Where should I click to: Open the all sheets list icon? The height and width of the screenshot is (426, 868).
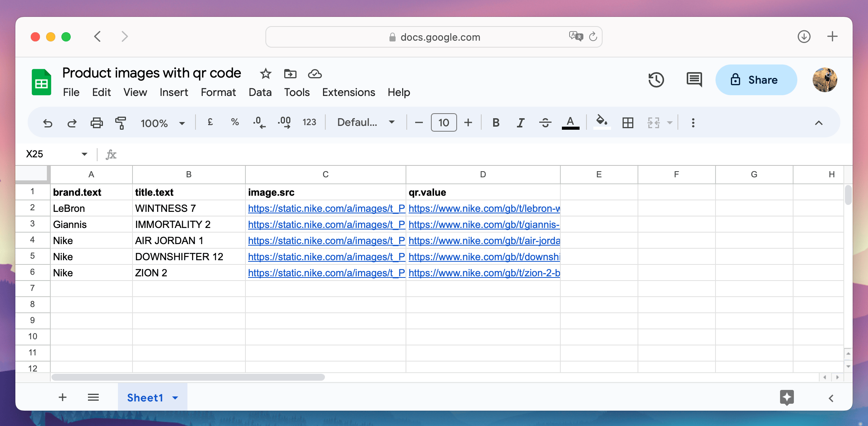[93, 397]
